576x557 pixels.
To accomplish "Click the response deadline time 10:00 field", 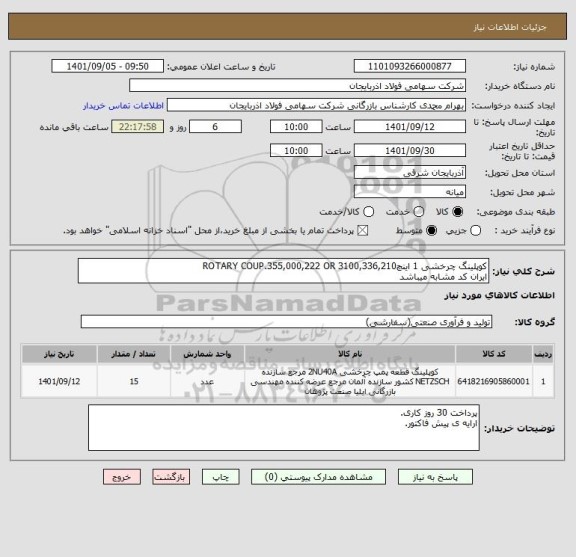I will (296, 127).
